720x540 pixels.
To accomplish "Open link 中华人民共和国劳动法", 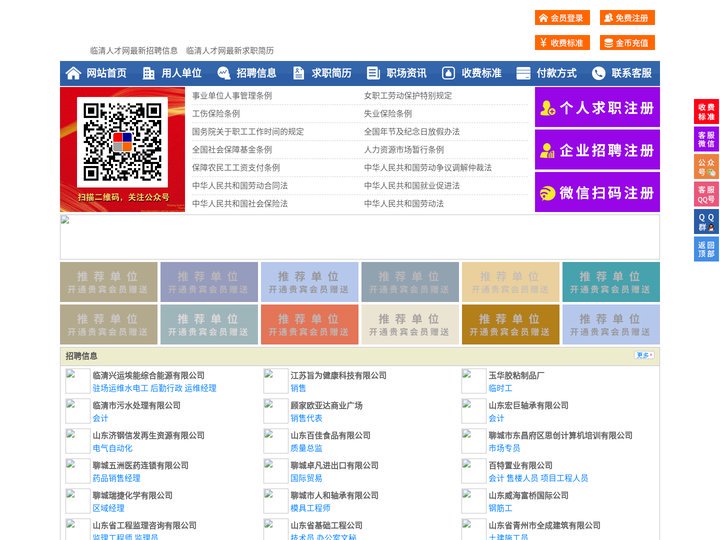I will click(404, 203).
